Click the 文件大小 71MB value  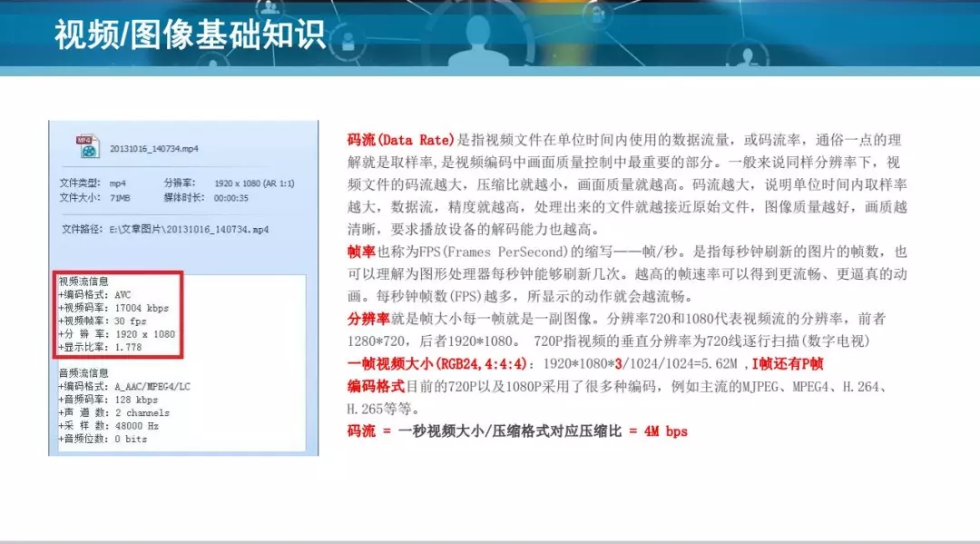click(x=119, y=197)
